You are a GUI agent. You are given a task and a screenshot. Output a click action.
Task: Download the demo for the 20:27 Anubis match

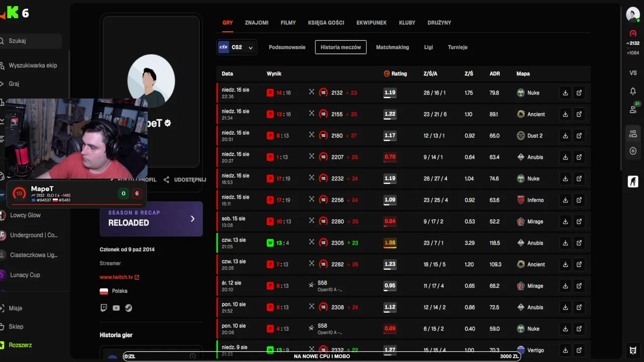tap(566, 157)
